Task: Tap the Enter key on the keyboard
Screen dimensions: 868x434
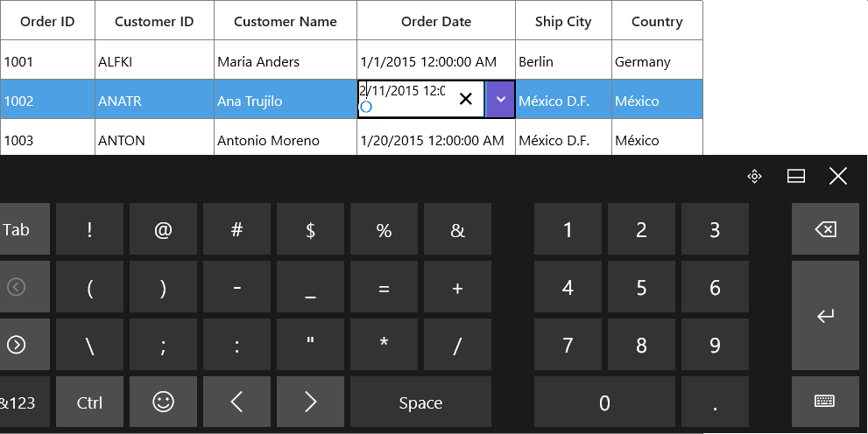Action: coord(825,316)
